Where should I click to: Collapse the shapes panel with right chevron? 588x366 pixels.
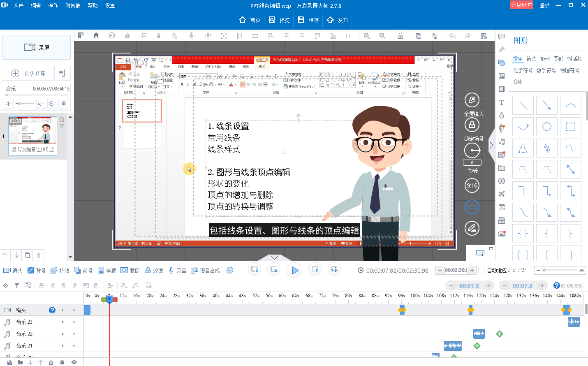[x=491, y=145]
